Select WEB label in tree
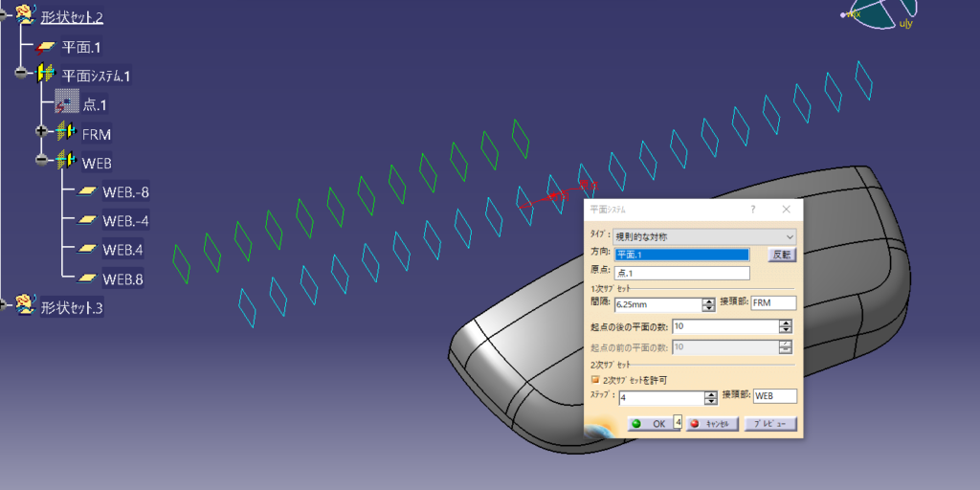Screen dimensions: 980x490 [97, 163]
